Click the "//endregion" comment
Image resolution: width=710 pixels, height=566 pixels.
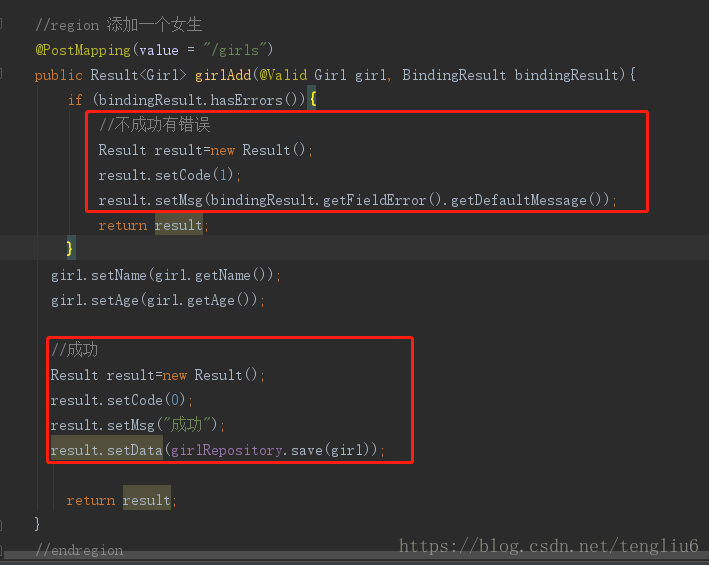click(x=79, y=550)
